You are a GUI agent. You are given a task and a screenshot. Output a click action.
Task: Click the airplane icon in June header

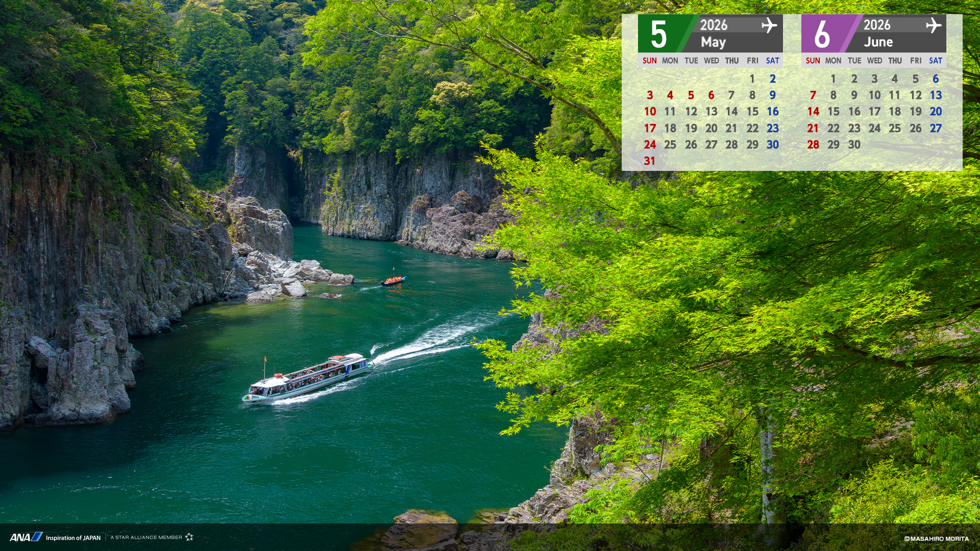pos(933,25)
